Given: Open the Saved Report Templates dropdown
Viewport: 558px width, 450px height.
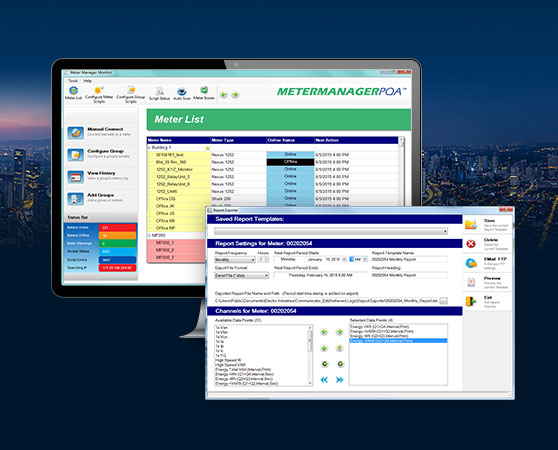Looking at the screenshot, I should [x=331, y=231].
